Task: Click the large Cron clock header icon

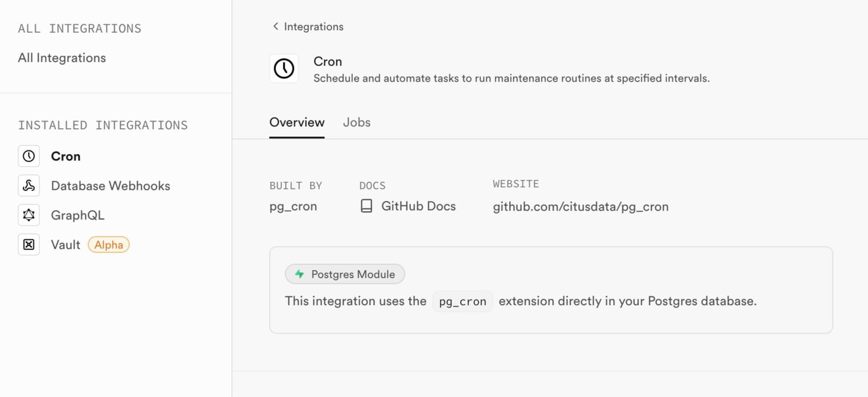Action: 284,69
